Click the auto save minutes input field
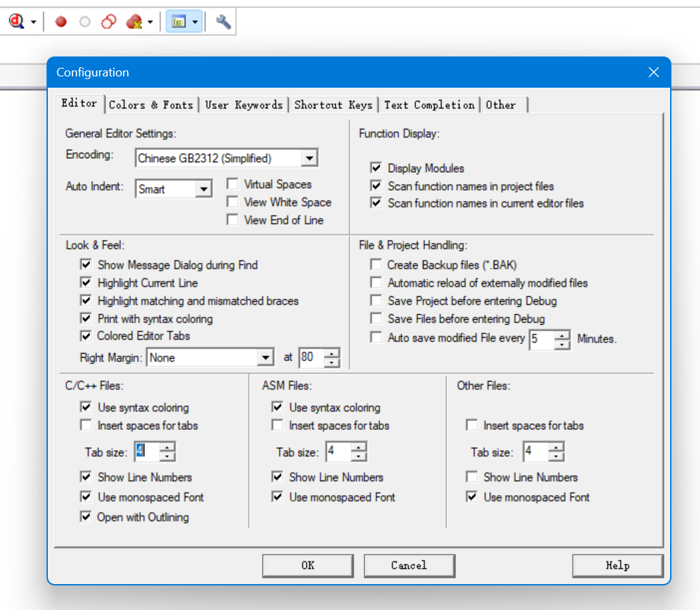The height and width of the screenshot is (610, 700). (x=542, y=340)
